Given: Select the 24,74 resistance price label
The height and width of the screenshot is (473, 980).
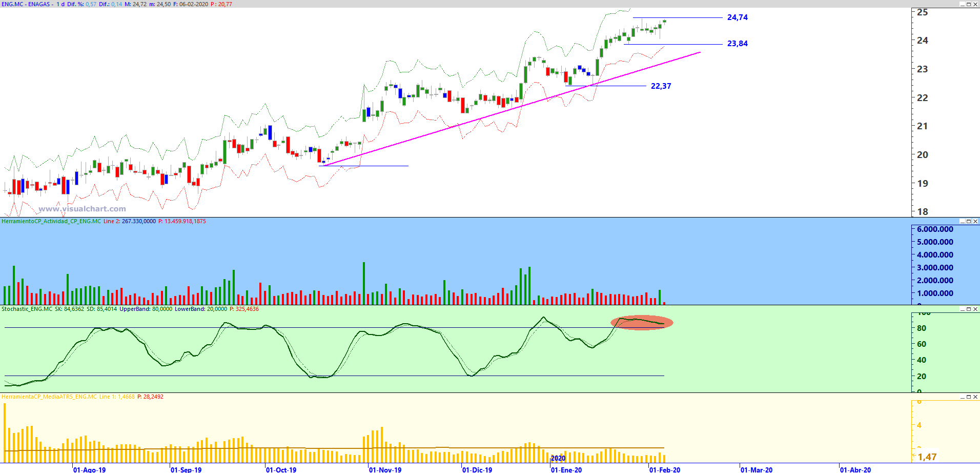Looking at the screenshot, I should (737, 17).
